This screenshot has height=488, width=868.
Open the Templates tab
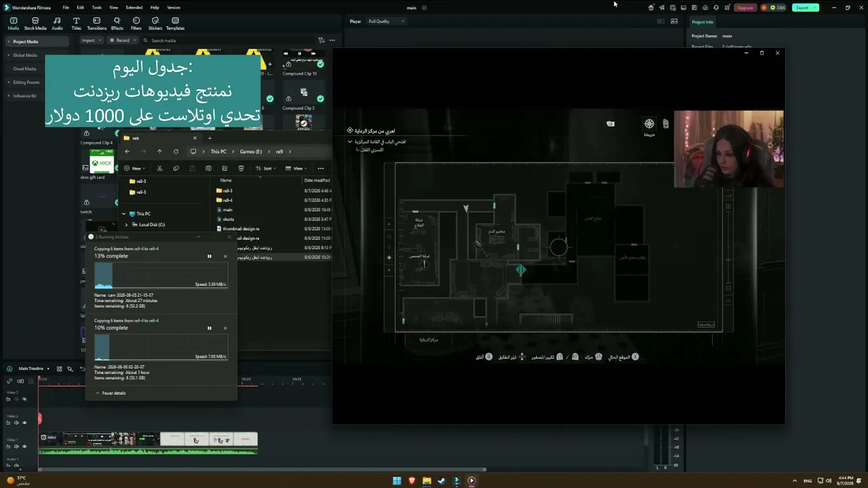pos(175,24)
